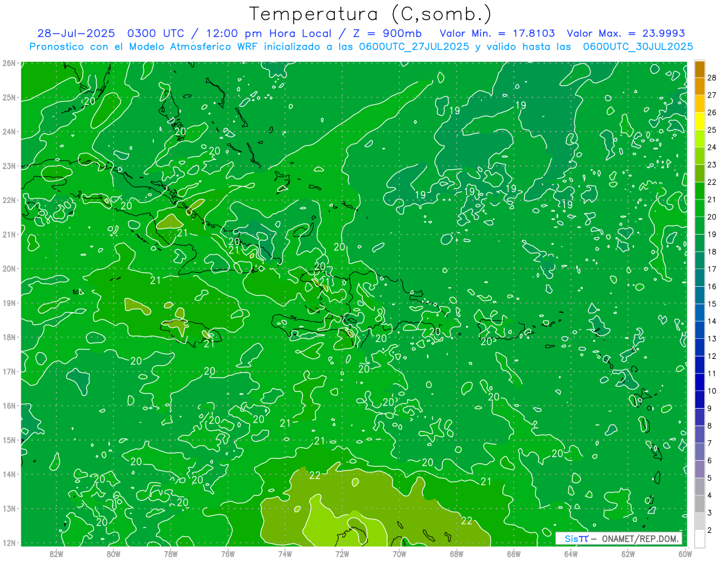Click the '18N' latitude label

click(8, 337)
